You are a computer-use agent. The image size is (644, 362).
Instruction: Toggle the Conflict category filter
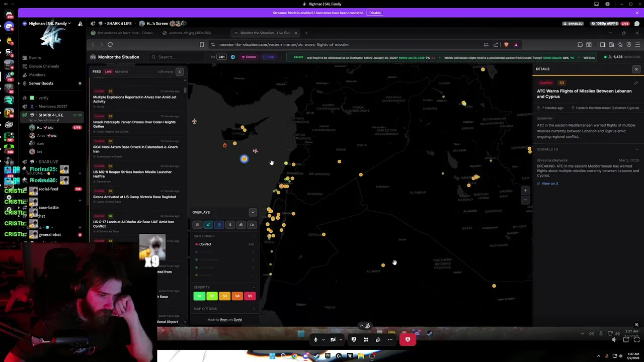click(x=224, y=244)
